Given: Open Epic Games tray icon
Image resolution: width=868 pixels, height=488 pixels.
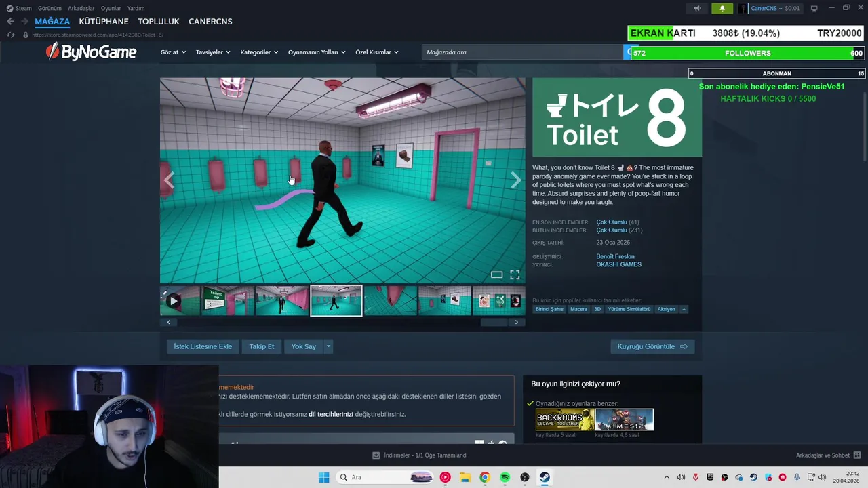Looking at the screenshot, I should point(710,477).
